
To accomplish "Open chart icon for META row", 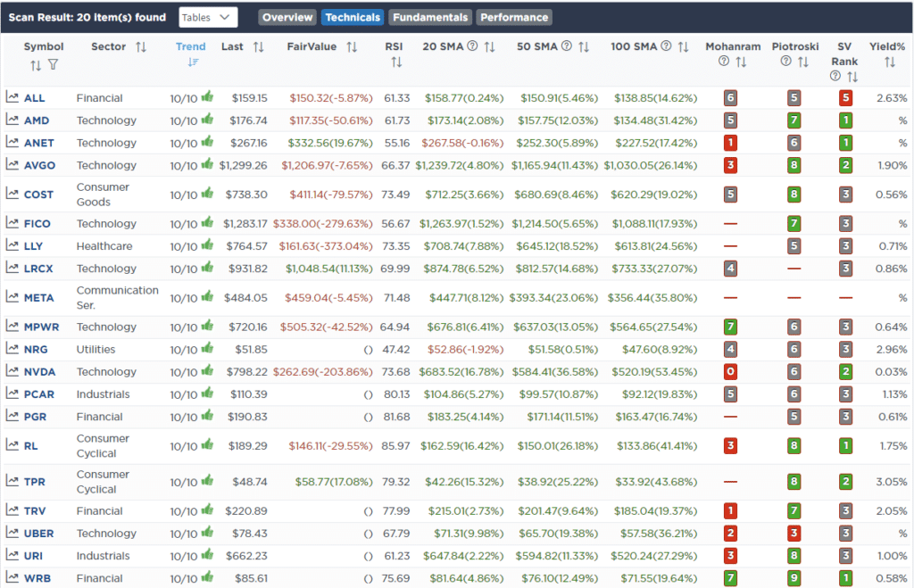I will coord(12,296).
